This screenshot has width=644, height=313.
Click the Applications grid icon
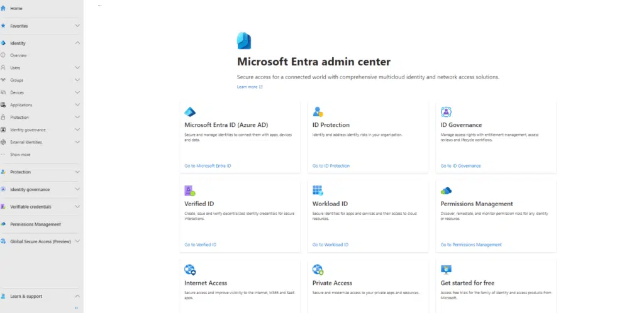coord(3,104)
